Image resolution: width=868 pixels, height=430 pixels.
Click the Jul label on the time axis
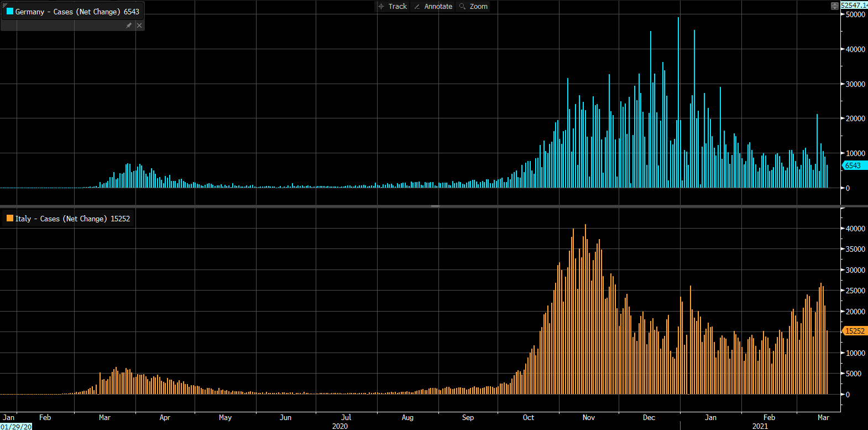pyautogui.click(x=346, y=417)
